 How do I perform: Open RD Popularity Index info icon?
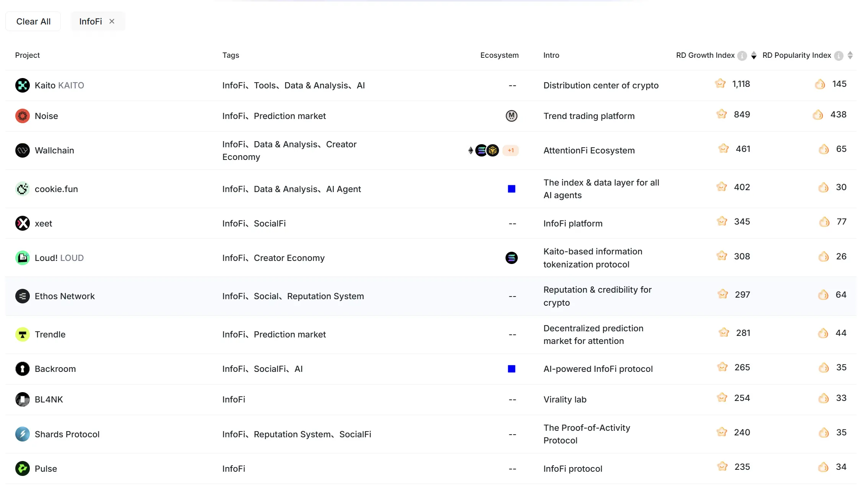pyautogui.click(x=838, y=56)
